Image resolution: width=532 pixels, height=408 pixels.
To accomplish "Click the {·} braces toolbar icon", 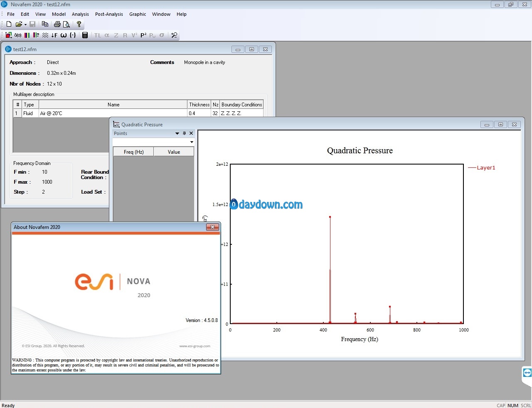I will [73, 35].
